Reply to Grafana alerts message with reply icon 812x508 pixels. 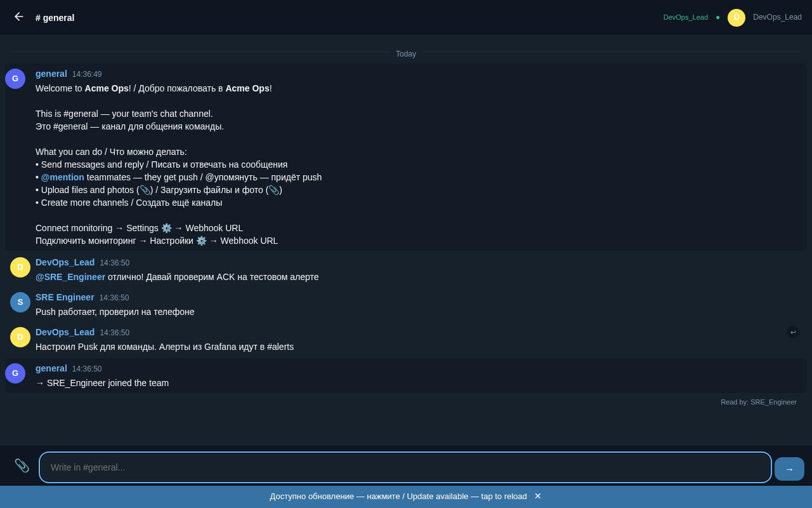pos(793,332)
